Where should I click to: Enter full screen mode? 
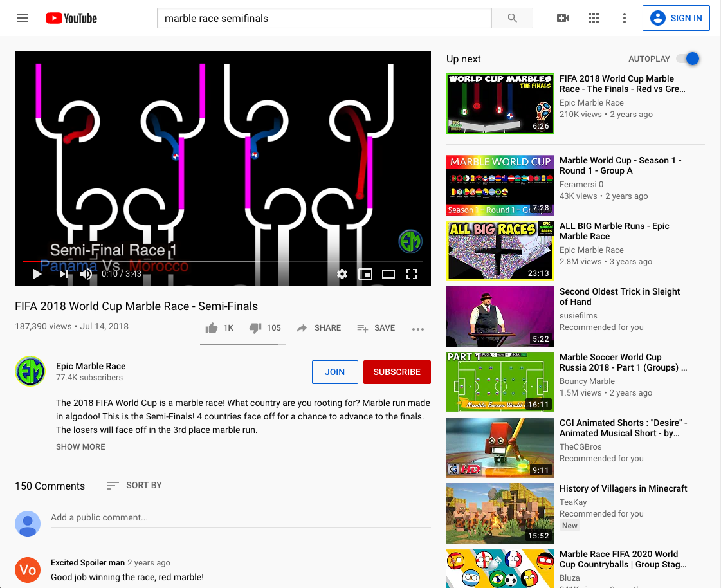point(412,274)
